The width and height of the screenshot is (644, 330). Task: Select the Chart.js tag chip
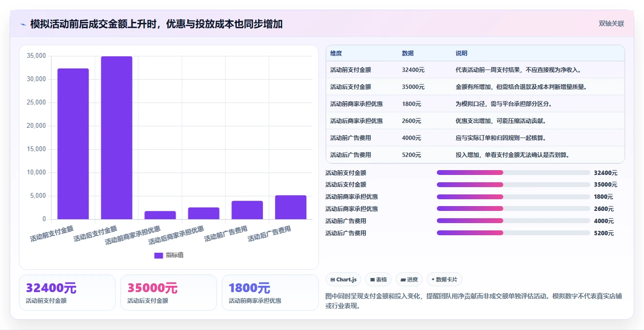343,279
